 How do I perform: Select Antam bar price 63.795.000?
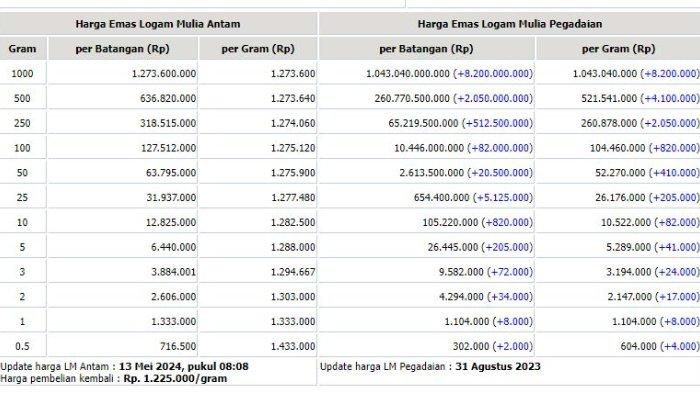171,173
